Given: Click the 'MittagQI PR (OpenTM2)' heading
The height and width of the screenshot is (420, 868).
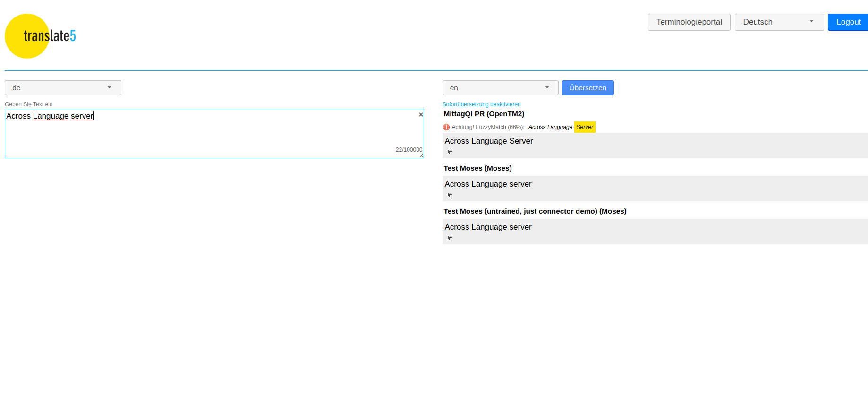Looking at the screenshot, I should click(484, 114).
